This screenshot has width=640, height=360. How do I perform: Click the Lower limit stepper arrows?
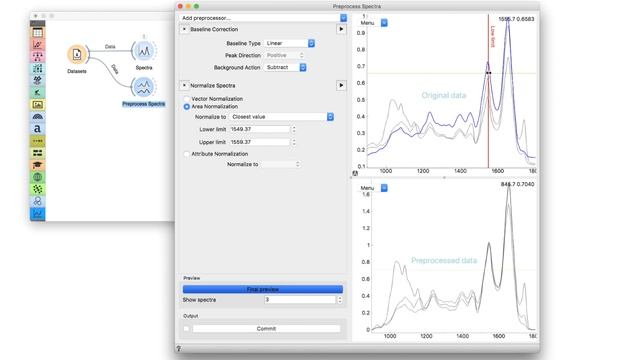293,129
